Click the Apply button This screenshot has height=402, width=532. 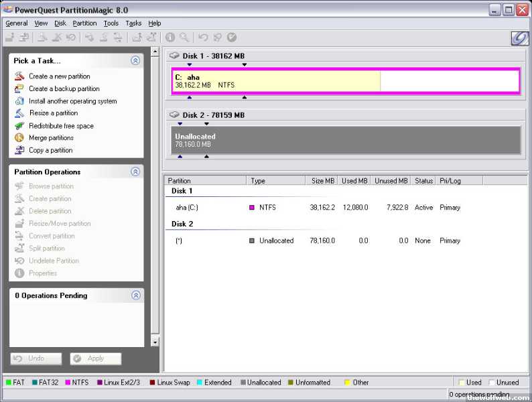pyautogui.click(x=96, y=358)
